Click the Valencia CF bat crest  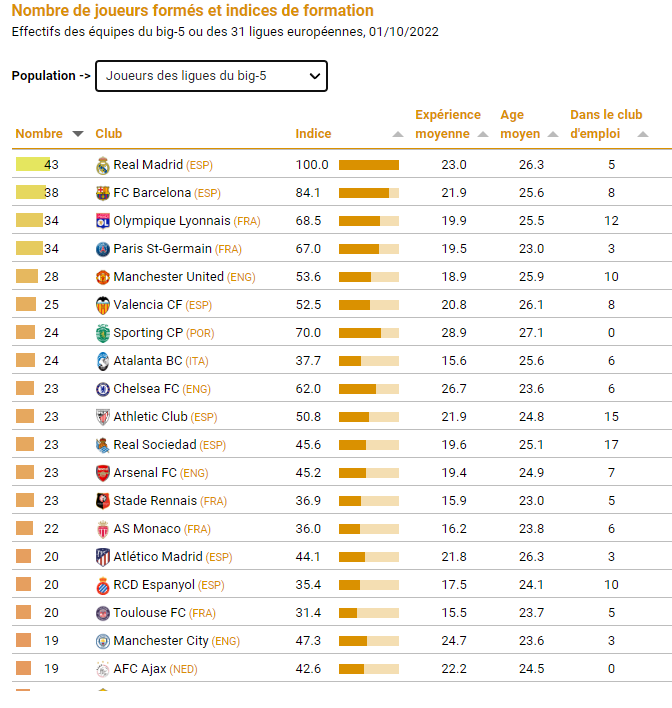[103, 305]
